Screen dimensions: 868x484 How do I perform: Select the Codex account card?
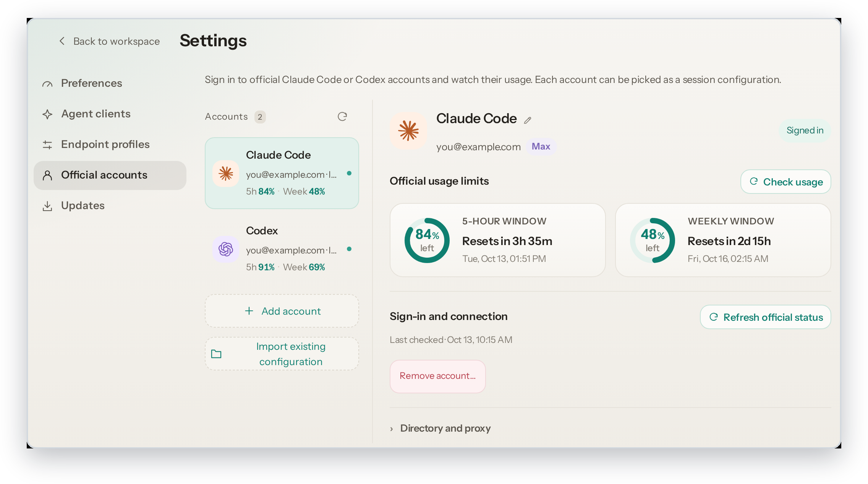coord(282,249)
